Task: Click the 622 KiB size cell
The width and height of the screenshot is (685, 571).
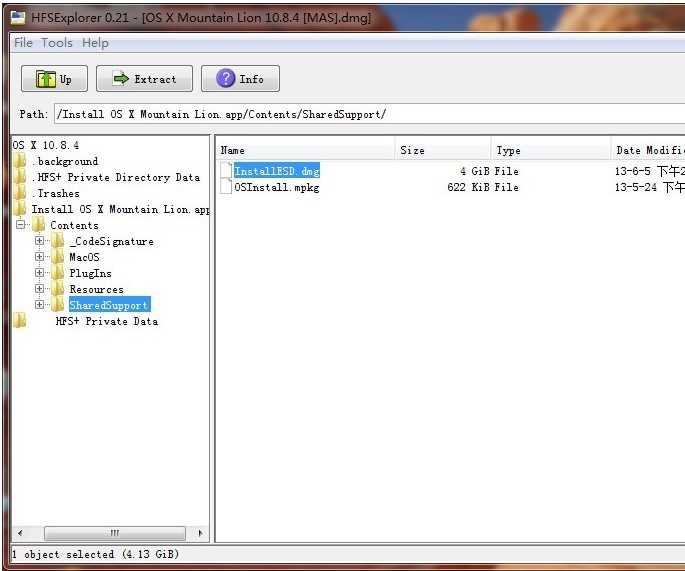Action: pos(468,187)
